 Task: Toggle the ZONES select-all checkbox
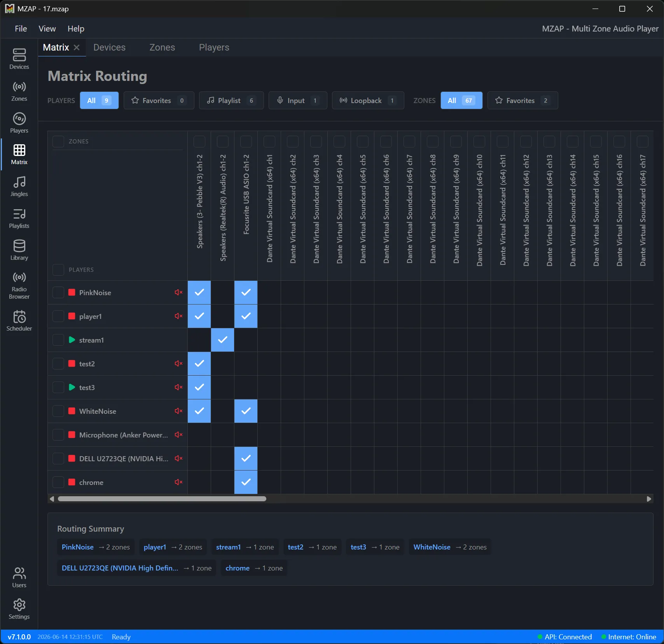tap(58, 141)
